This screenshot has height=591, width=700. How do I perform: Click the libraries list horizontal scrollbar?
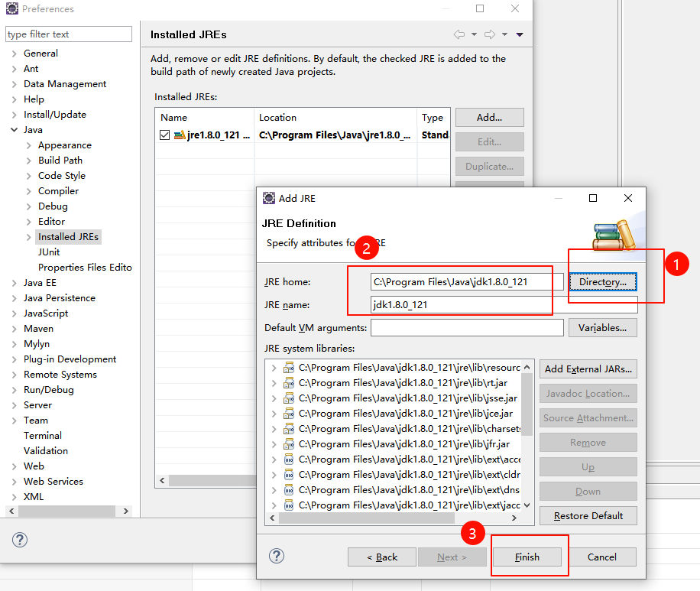point(366,518)
